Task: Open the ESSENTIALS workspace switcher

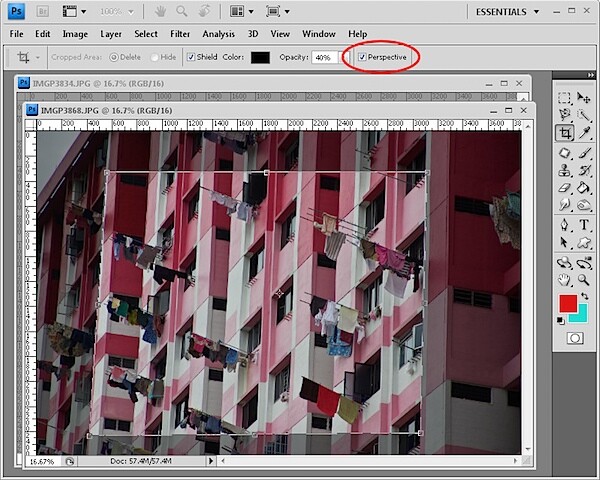Action: 507,12
